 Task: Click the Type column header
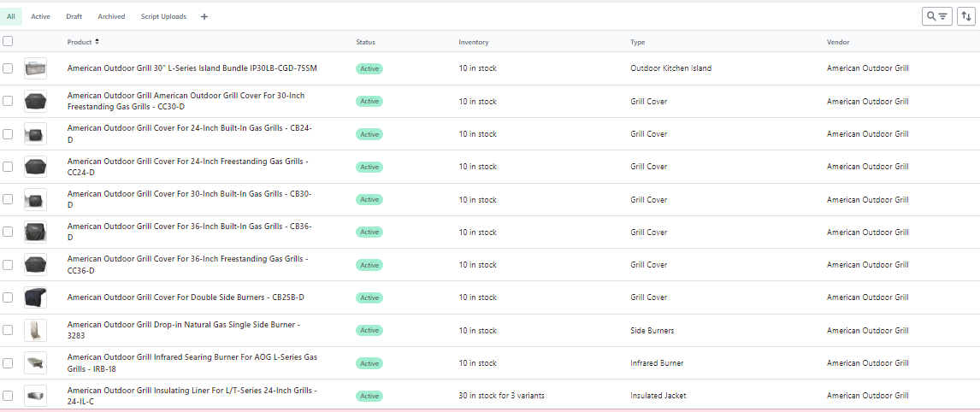click(x=637, y=42)
